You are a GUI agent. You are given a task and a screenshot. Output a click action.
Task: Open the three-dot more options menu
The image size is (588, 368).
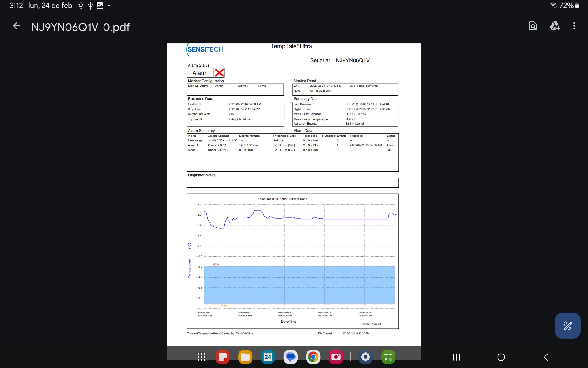(574, 26)
